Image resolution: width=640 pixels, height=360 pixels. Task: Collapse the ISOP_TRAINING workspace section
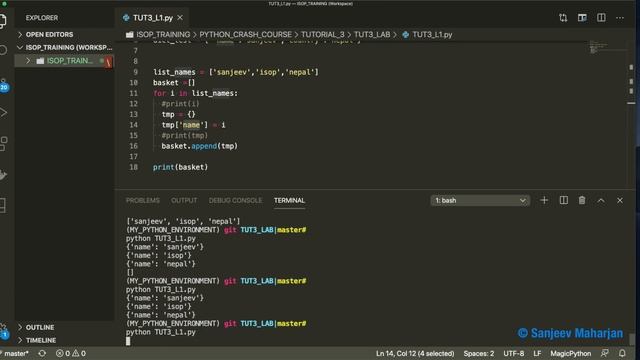click(64, 47)
